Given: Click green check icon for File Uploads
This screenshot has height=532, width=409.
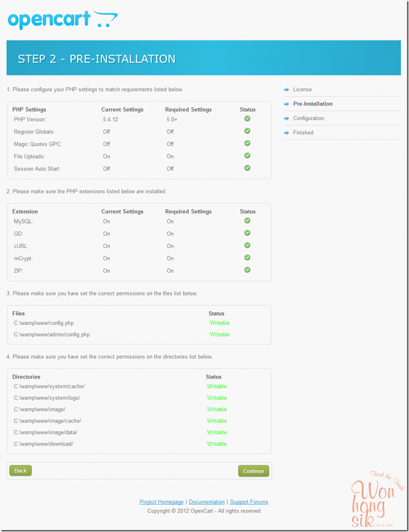Looking at the screenshot, I should point(247,155).
